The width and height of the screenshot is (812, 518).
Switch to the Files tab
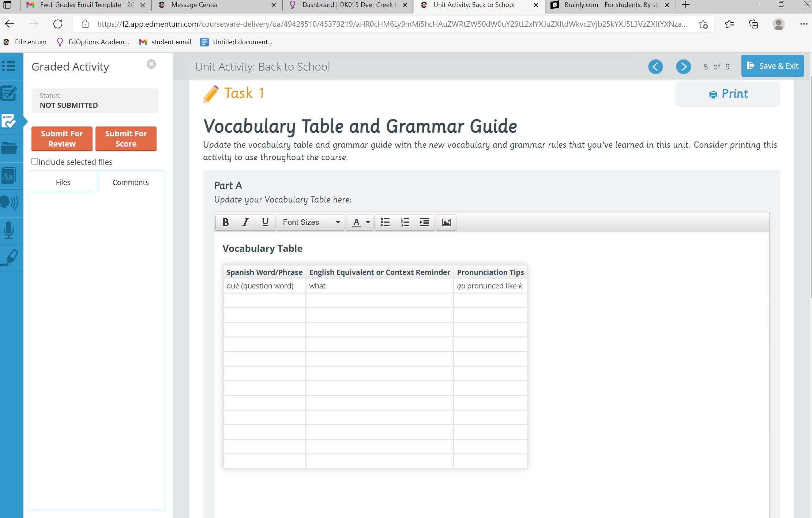click(63, 182)
